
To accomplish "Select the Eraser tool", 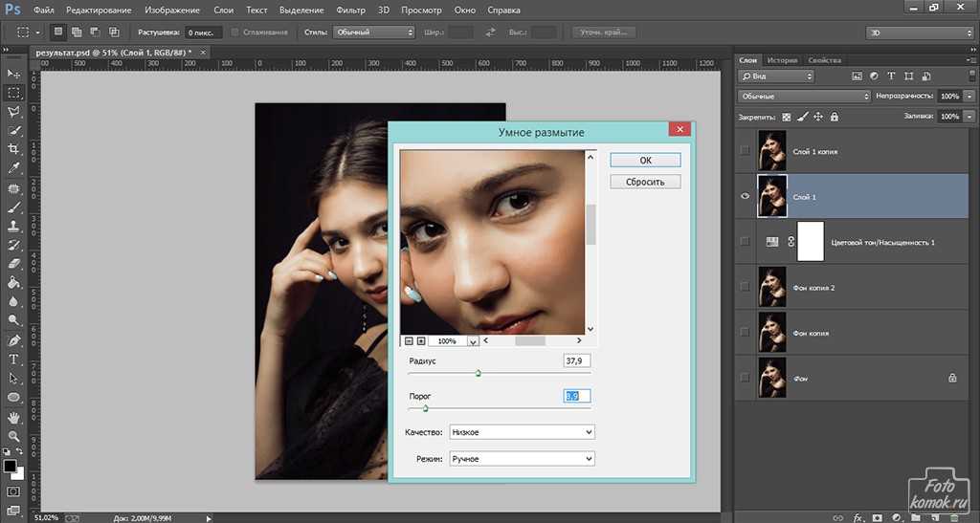I will tap(13, 263).
